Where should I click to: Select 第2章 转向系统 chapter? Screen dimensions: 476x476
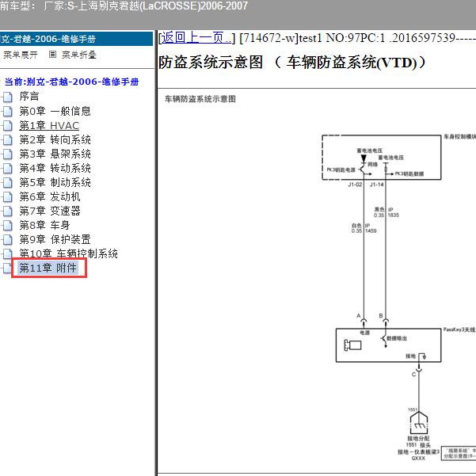click(55, 139)
